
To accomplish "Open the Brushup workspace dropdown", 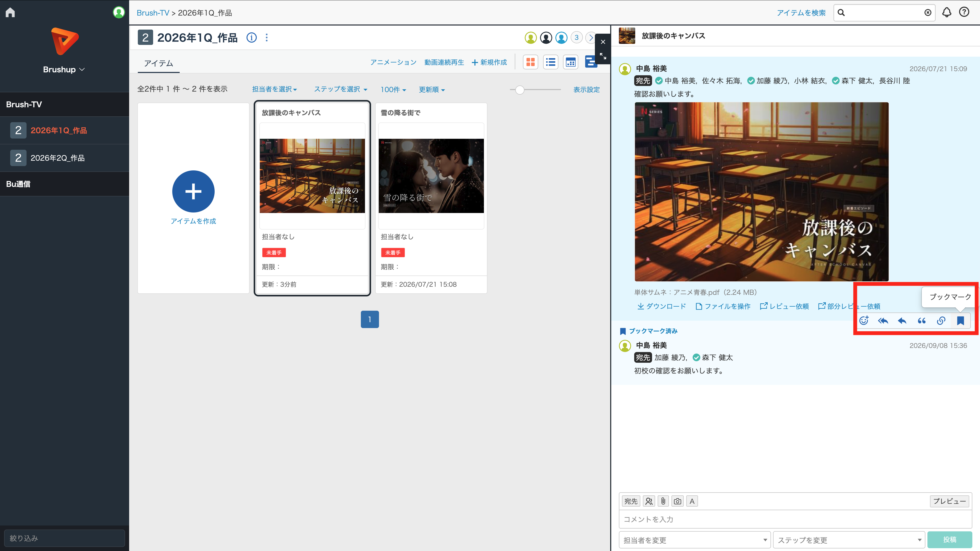I will coord(64,70).
